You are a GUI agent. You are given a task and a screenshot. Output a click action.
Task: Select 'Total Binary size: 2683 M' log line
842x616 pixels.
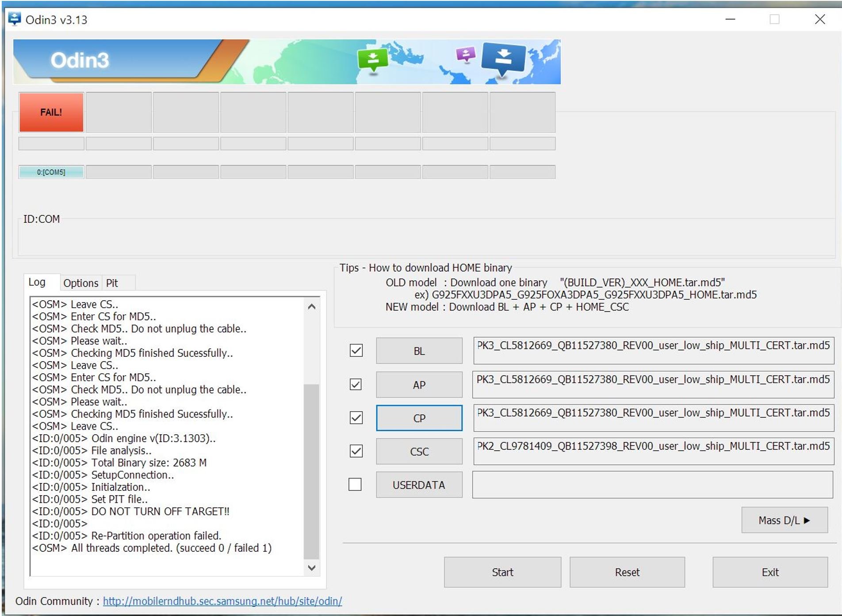(119, 463)
